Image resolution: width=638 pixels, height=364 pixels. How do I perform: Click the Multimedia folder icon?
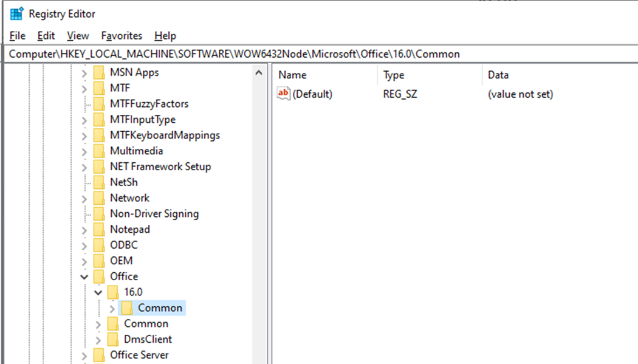[100, 151]
